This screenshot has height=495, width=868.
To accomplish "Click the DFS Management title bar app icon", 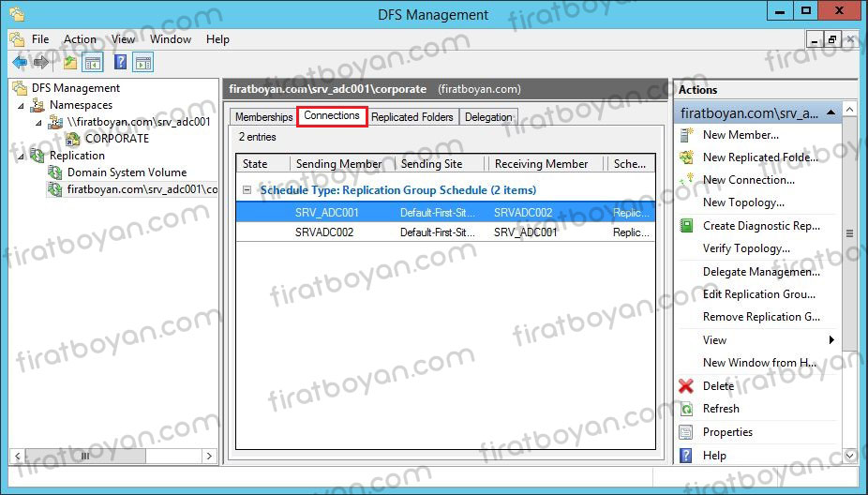I will point(17,14).
